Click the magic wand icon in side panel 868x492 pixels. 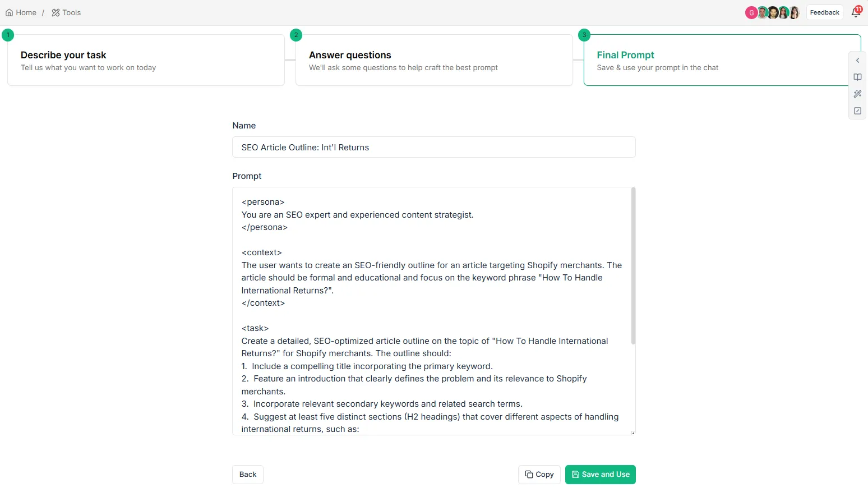857,94
